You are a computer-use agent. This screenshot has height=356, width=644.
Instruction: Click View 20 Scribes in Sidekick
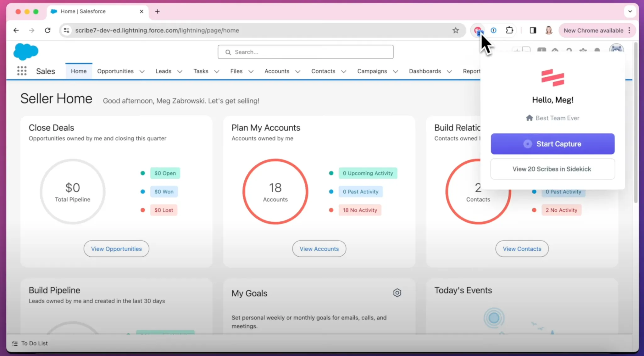(x=552, y=169)
